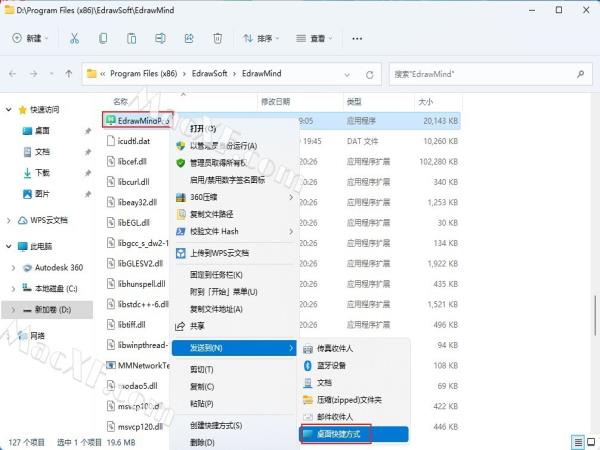Choose 打开 in the context menu
The width and height of the screenshot is (600, 450).
(x=234, y=129)
